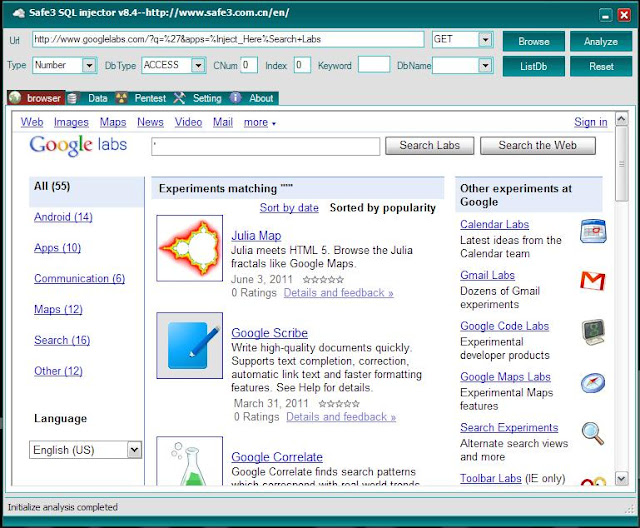Click the vertical scrollbar thumb

[621, 163]
